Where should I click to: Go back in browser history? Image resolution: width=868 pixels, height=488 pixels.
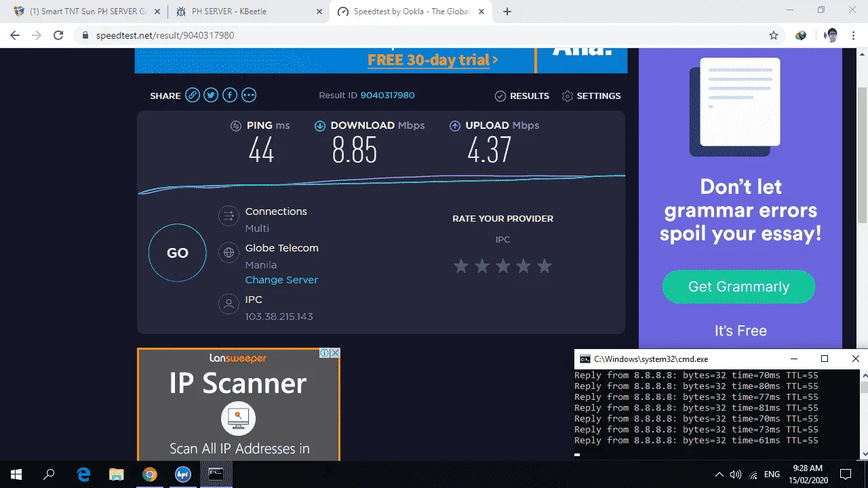(15, 35)
